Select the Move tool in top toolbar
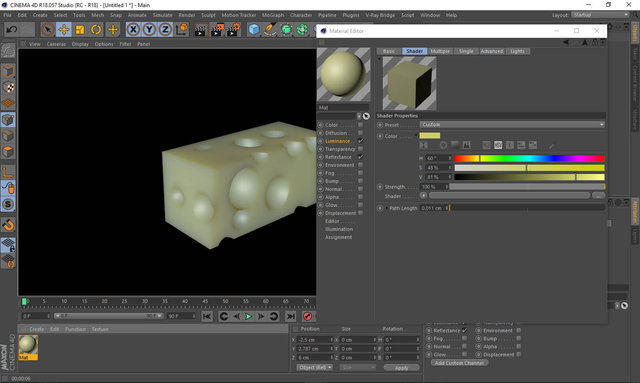 pyautogui.click(x=64, y=29)
